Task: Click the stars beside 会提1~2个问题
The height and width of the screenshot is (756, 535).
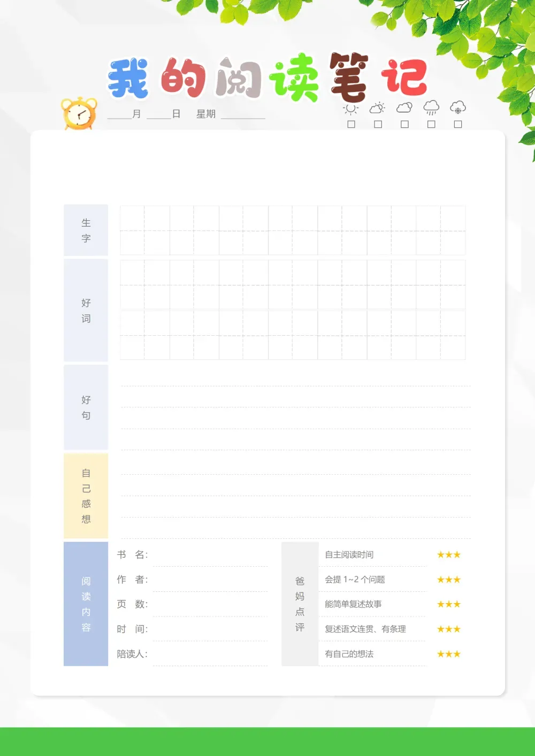Action: 449,580
